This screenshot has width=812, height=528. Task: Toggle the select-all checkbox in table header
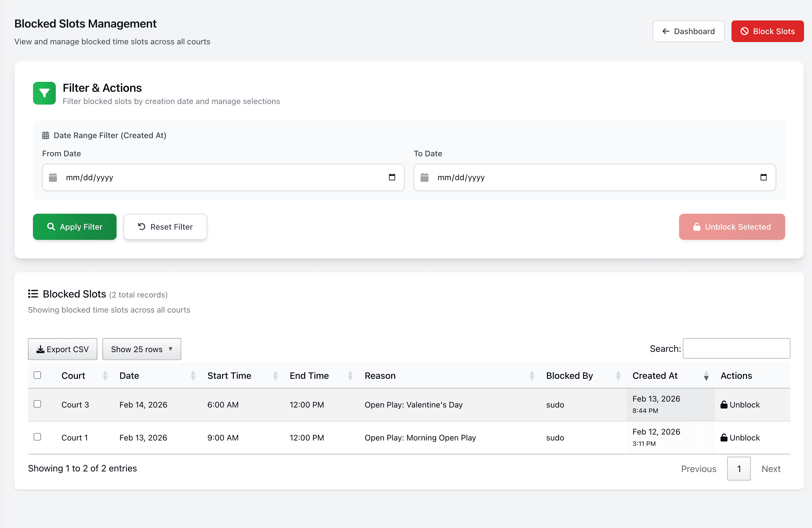(x=38, y=375)
